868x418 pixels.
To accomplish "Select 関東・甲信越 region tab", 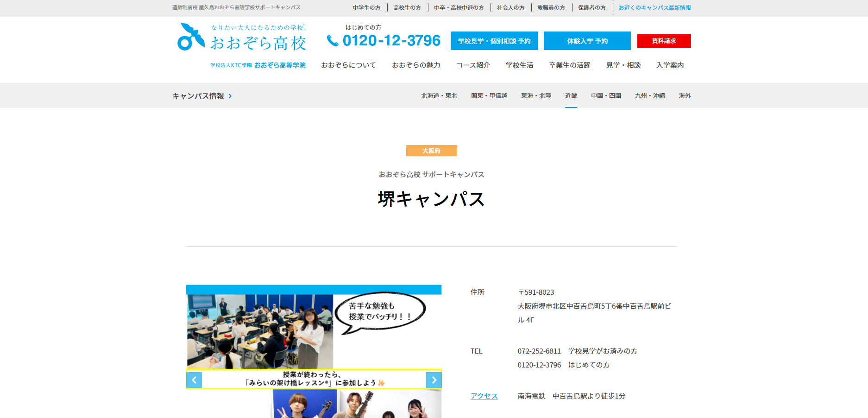I will click(489, 96).
